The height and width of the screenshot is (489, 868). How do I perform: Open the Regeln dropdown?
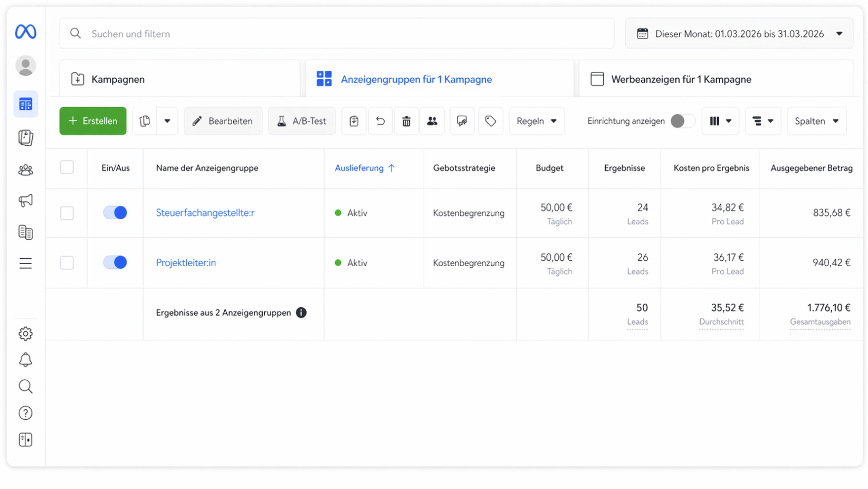(x=537, y=121)
